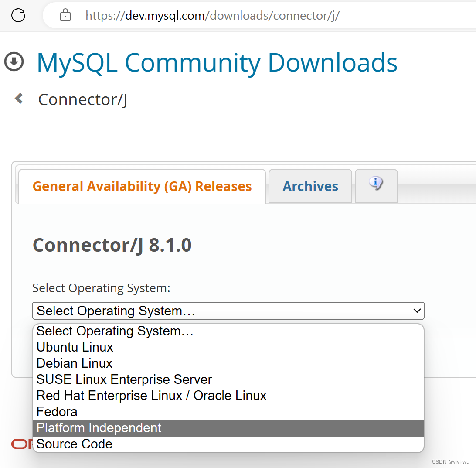The height and width of the screenshot is (468, 476).
Task: Click the browser reload icon
Action: pos(18,15)
